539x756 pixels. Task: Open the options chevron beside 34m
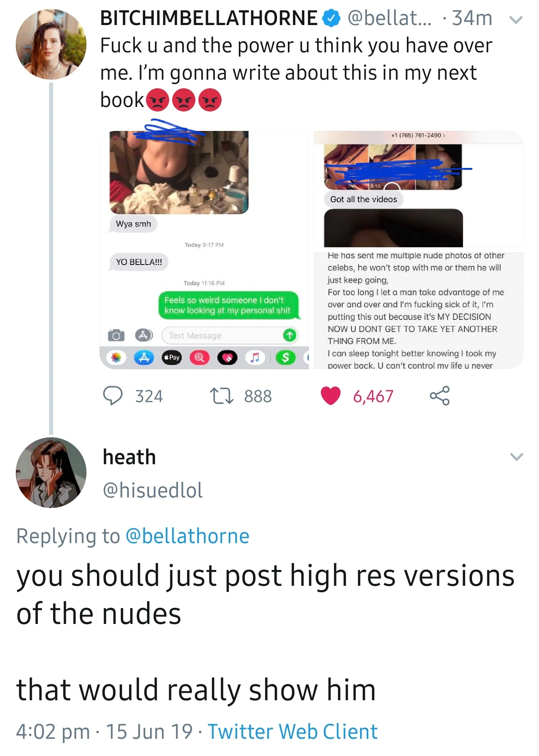tap(517, 20)
